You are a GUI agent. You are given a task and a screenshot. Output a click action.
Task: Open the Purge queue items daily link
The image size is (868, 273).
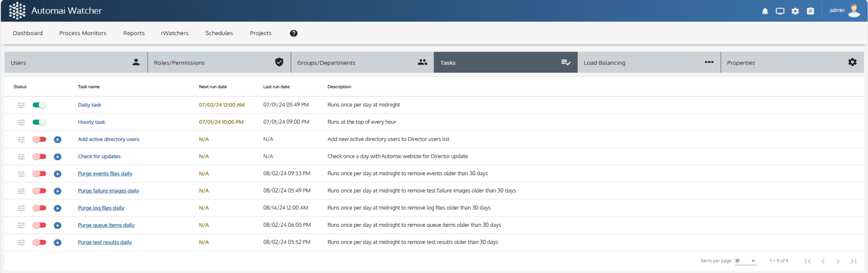[106, 225]
